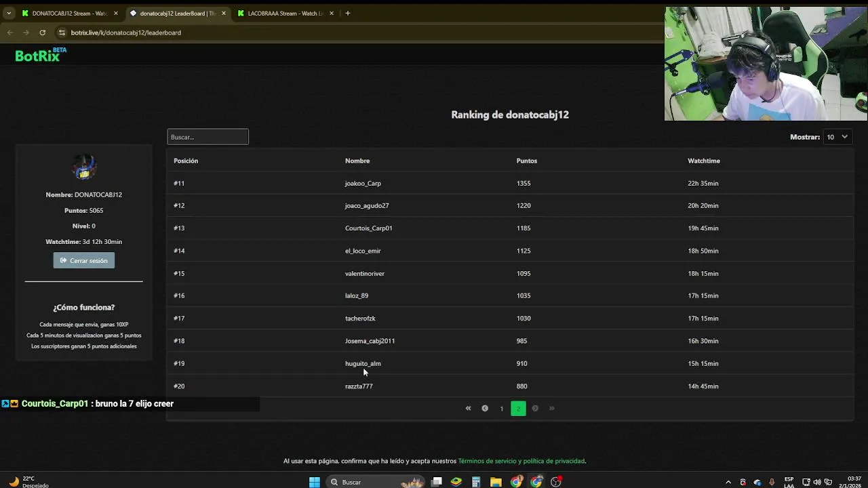
Task: Click username razzta777
Action: pos(359,386)
